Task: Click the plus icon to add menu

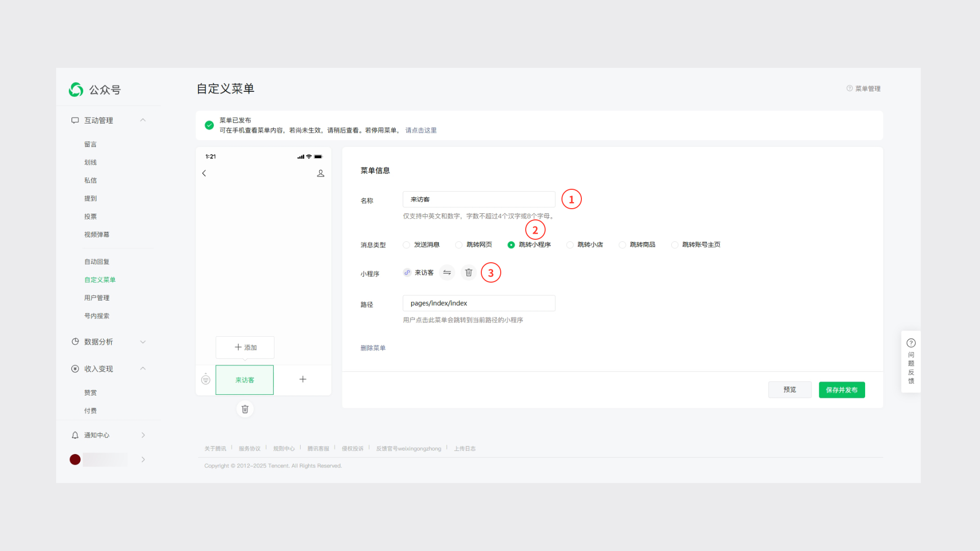Action: click(303, 379)
